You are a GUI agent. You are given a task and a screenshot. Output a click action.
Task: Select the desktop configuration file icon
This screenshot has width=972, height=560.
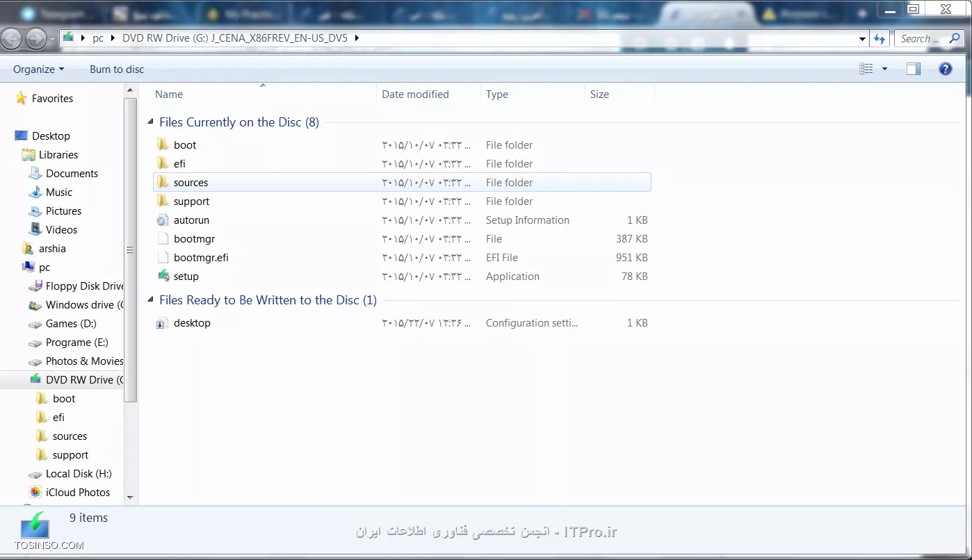pos(163,323)
